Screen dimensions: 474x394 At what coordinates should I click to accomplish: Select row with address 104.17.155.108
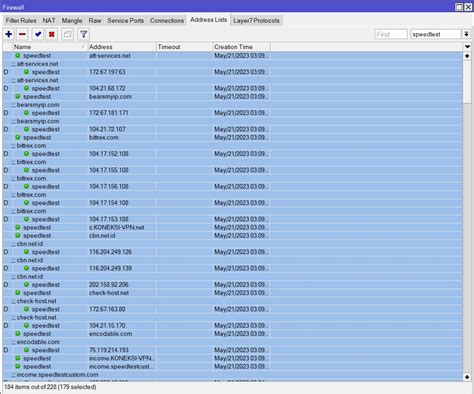coord(232,170)
